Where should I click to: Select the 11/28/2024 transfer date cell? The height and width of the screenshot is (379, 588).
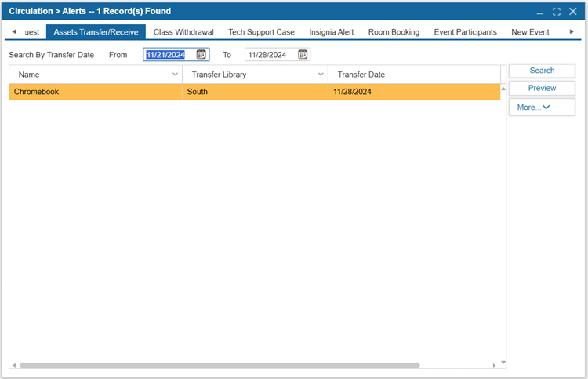coord(415,92)
